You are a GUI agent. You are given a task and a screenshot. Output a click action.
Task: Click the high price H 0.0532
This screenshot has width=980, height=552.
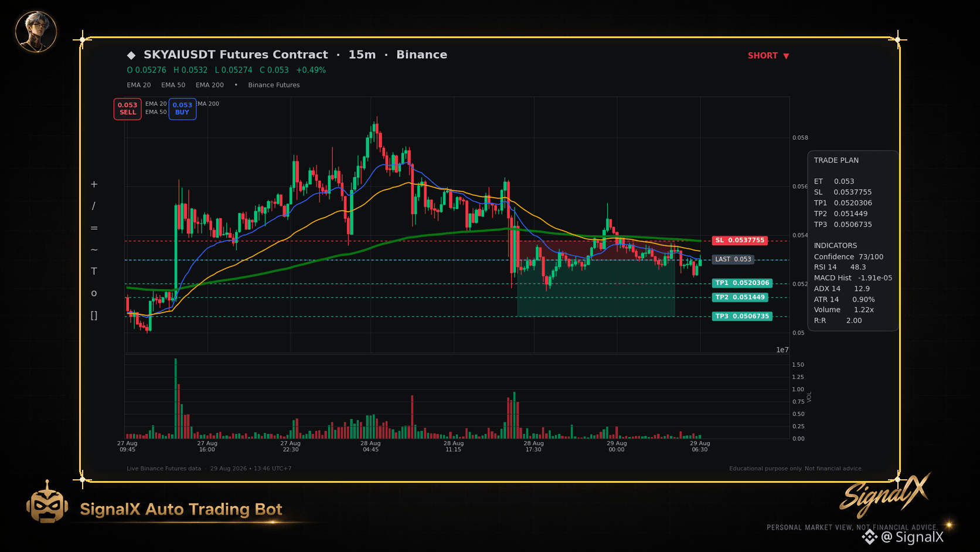click(x=190, y=70)
